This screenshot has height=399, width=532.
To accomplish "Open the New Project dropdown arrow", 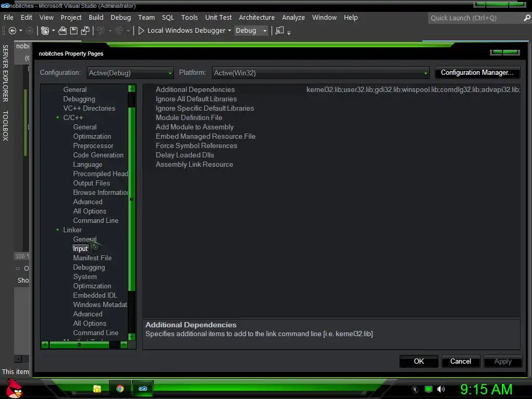I will (x=54, y=31).
